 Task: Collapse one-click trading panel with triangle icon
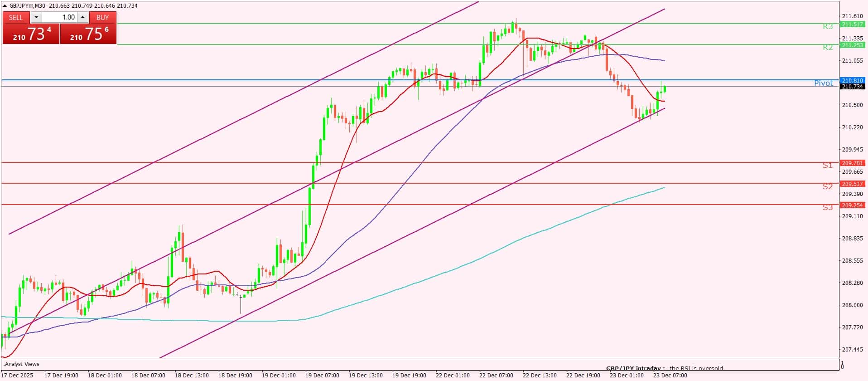pyautogui.click(x=5, y=5)
